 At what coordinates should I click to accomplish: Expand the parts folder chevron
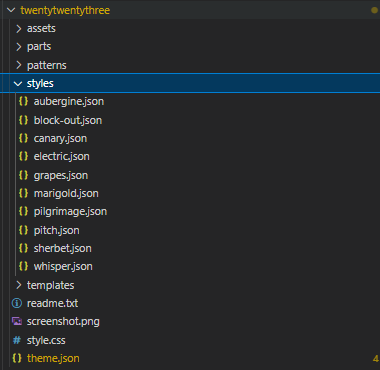point(18,47)
